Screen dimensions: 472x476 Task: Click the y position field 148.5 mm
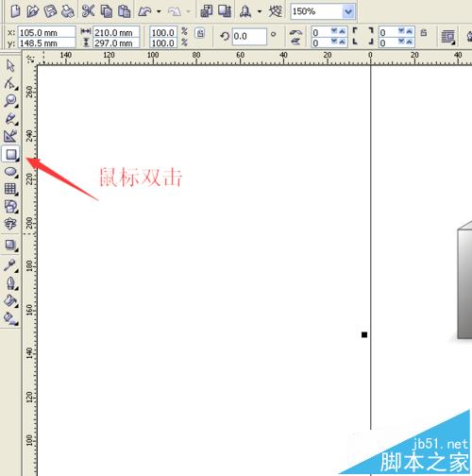pos(46,42)
